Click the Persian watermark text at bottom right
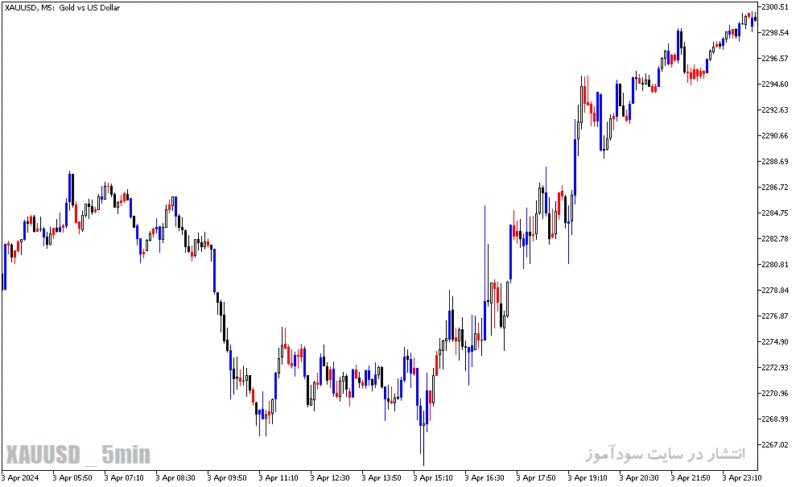800x487 pixels. [x=665, y=453]
